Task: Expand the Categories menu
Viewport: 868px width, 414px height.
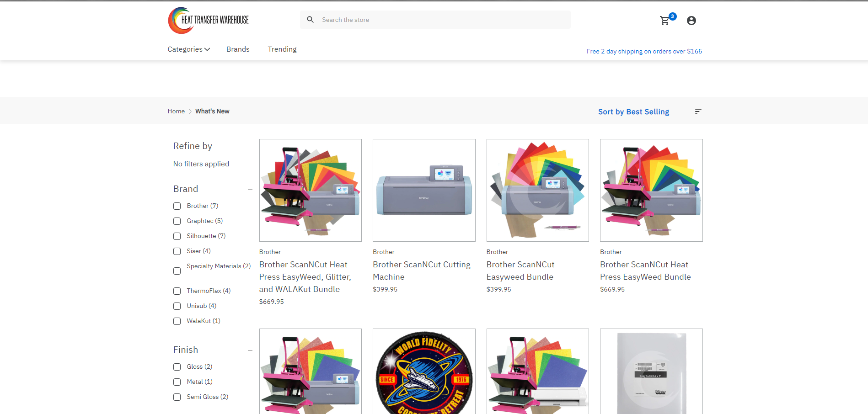Action: 188,49
